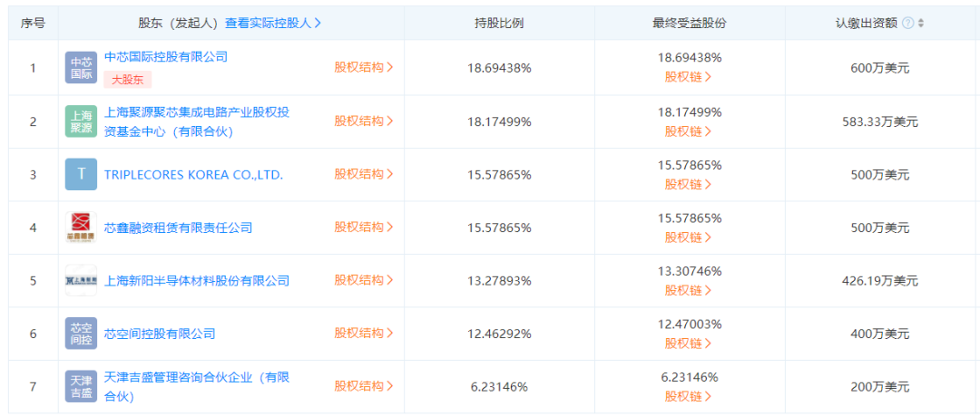Select the 6.23146% shareholding ratio cell
980x416 pixels.
(x=499, y=387)
